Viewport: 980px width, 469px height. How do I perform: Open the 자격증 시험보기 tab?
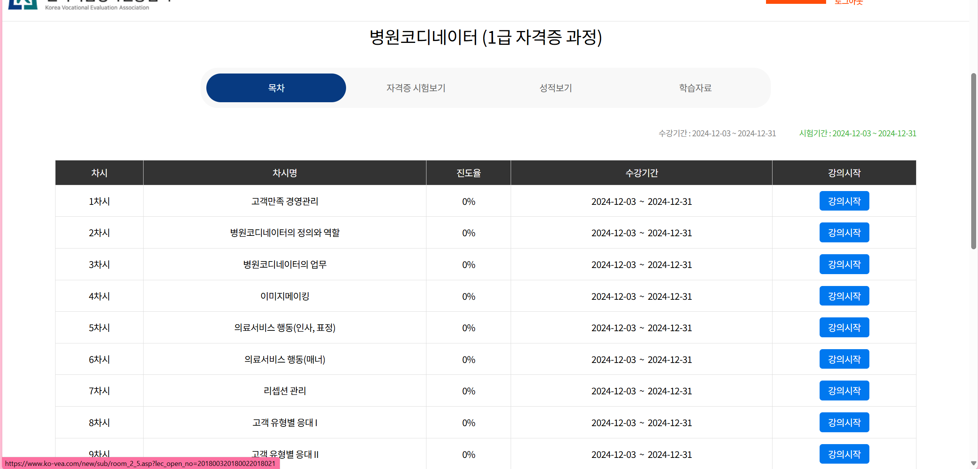[416, 88]
